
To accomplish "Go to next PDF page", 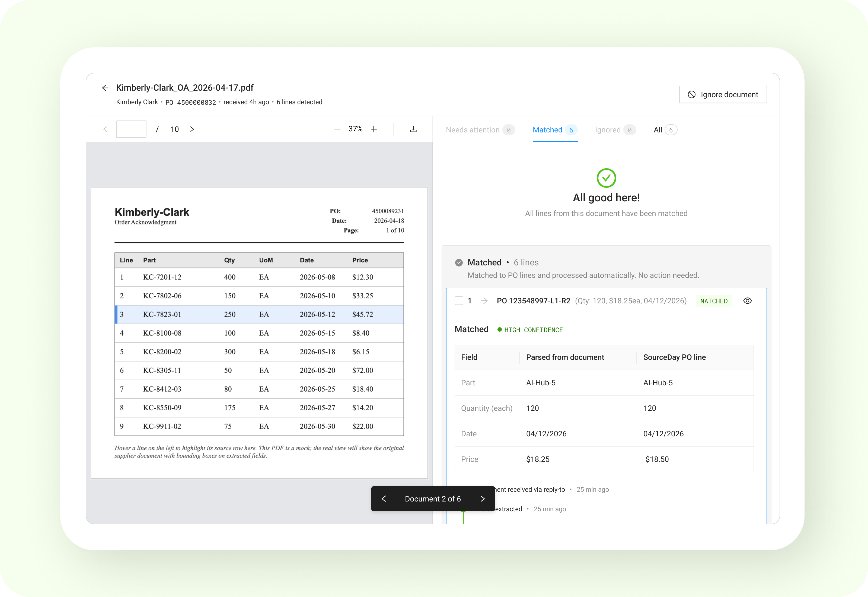I will point(192,129).
